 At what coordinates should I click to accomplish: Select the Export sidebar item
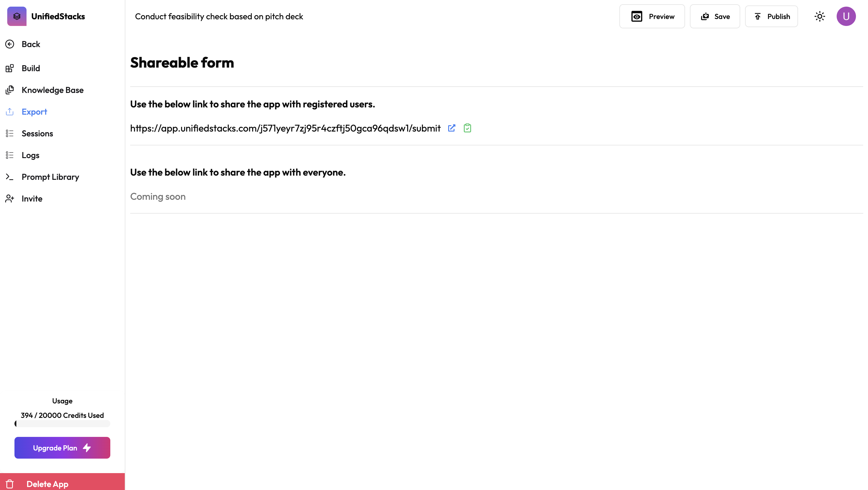(x=34, y=112)
